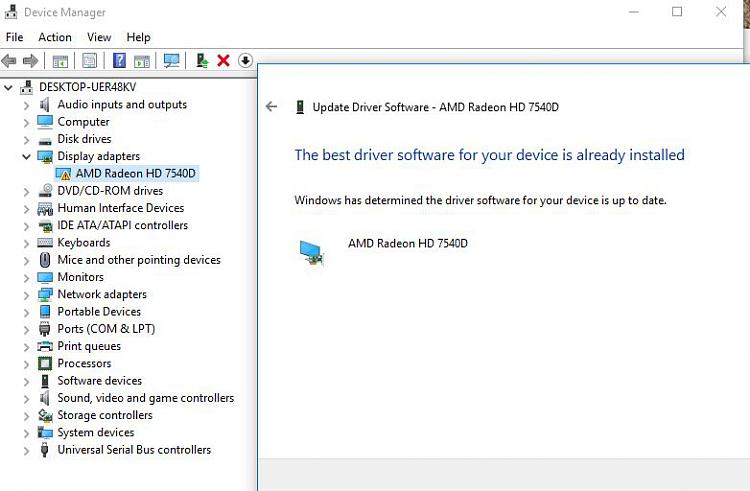Click the mouse icon for pointing devices
The height and width of the screenshot is (491, 750).
coord(44,260)
